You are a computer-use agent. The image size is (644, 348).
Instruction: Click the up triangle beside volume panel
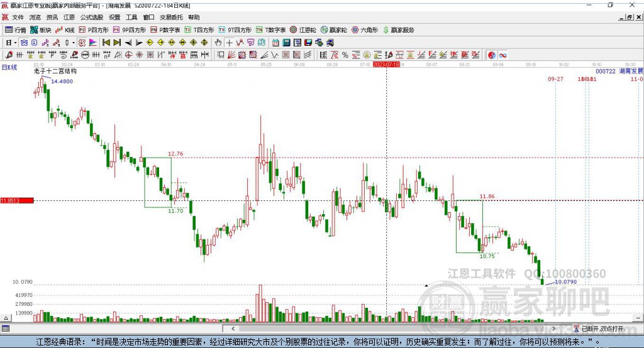[x=6, y=318]
